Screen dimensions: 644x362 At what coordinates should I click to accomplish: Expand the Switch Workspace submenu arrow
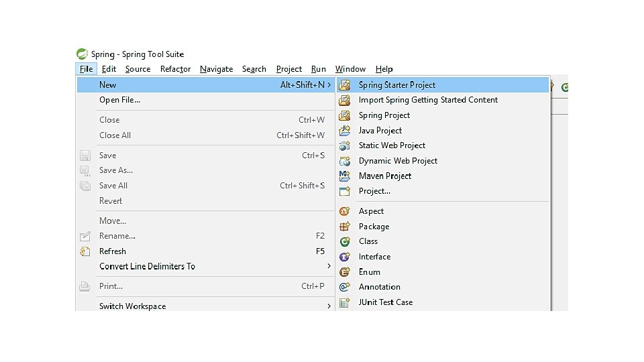(329, 306)
